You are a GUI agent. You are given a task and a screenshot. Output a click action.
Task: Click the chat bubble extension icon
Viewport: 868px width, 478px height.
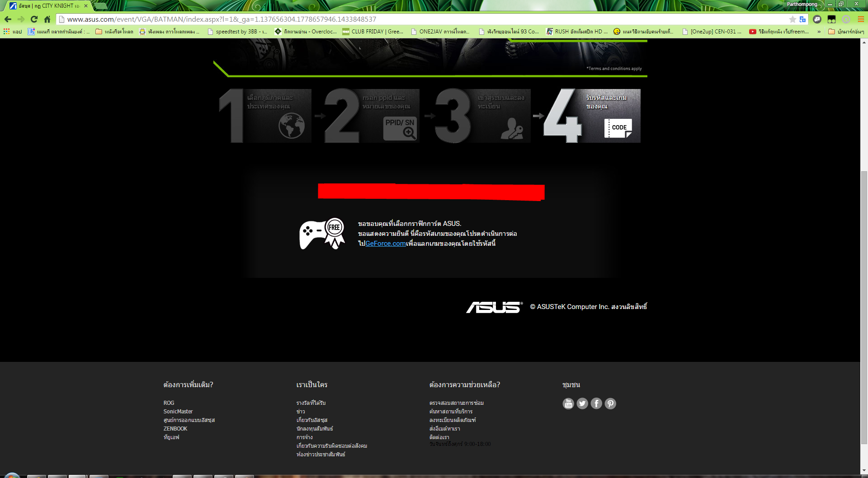pos(817,19)
